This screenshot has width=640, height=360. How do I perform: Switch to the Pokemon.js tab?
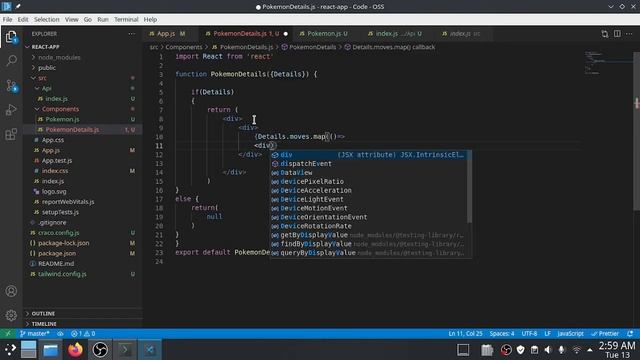323,34
